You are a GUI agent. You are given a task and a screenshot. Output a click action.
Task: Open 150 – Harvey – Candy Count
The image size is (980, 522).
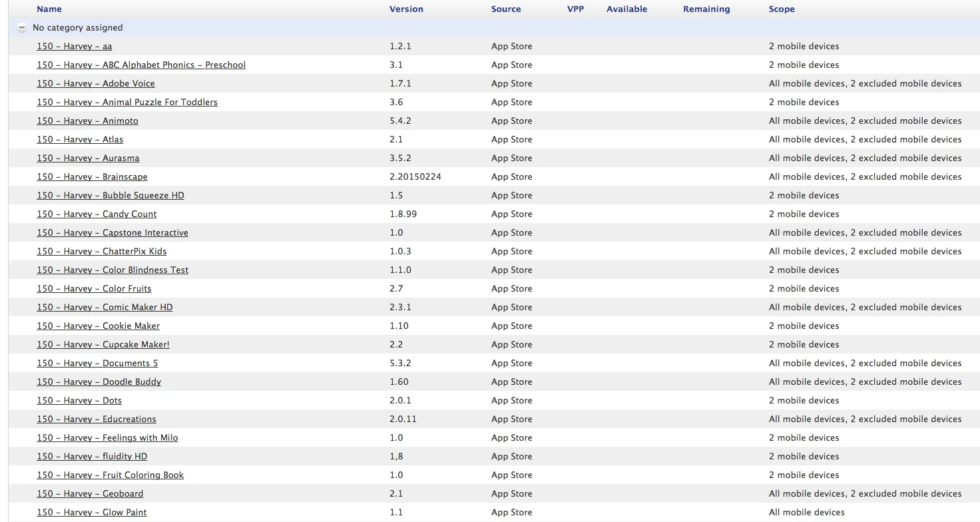(97, 214)
